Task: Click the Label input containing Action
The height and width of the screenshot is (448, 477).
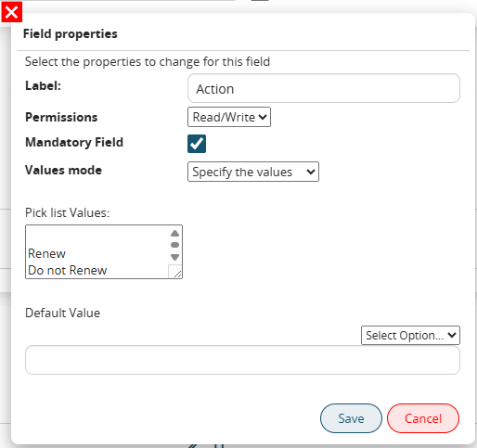Action: [324, 88]
